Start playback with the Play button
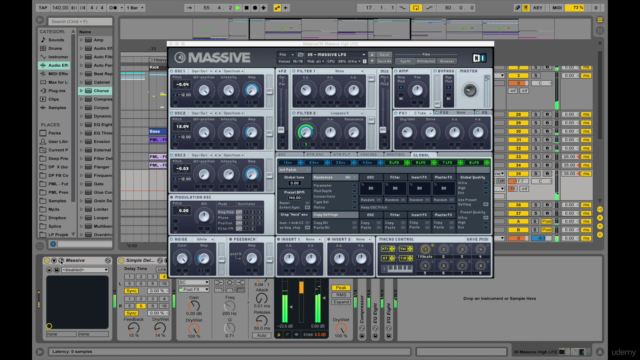 [x=238, y=8]
